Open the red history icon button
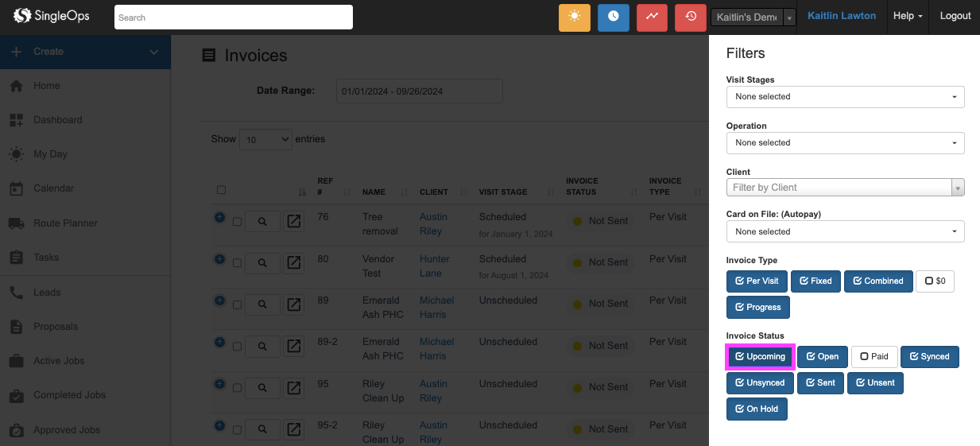 [x=691, y=17]
